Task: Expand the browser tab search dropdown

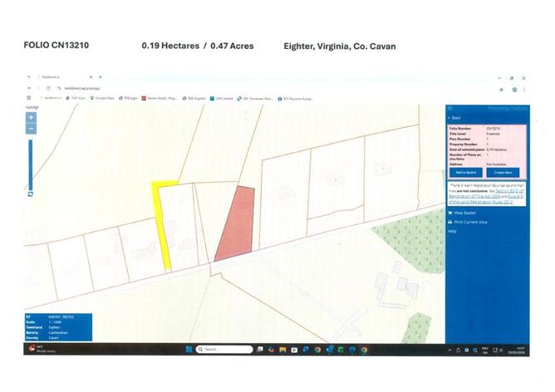Action: [x=31, y=77]
